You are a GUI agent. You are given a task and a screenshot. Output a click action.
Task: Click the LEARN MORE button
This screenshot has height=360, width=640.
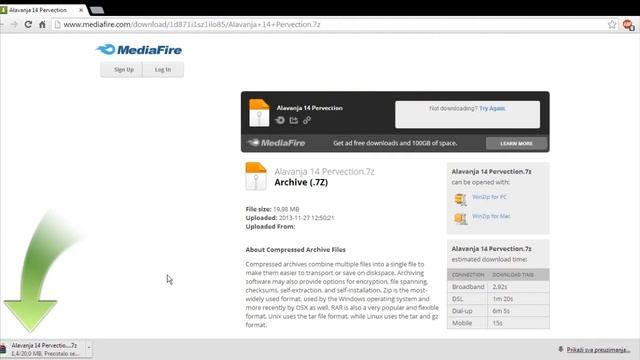[516, 143]
